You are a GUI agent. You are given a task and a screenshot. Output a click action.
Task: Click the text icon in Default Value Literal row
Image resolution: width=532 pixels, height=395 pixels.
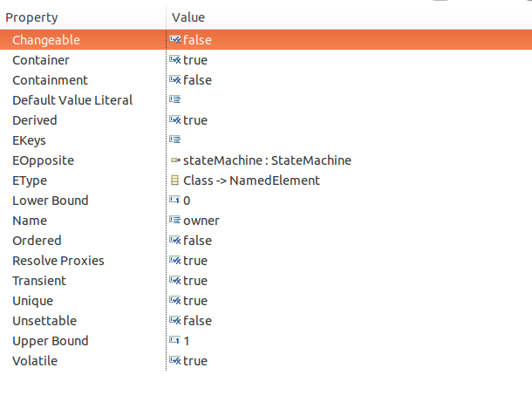175,99
